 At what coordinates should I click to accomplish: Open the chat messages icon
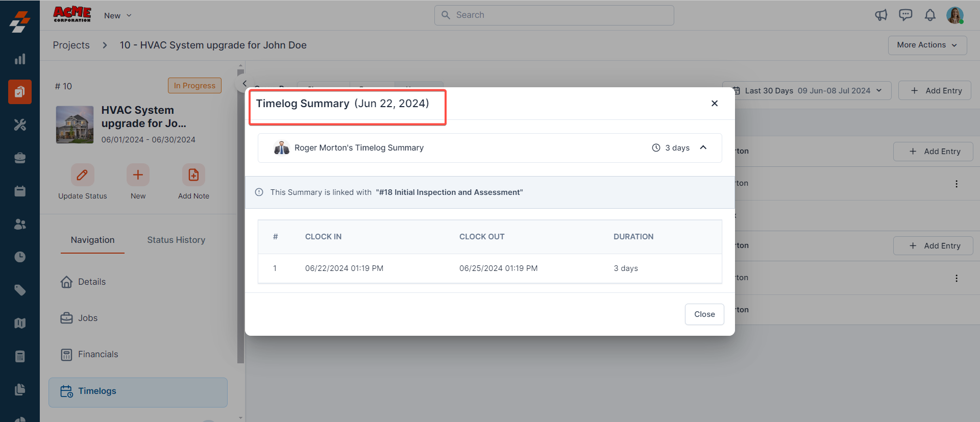click(905, 15)
